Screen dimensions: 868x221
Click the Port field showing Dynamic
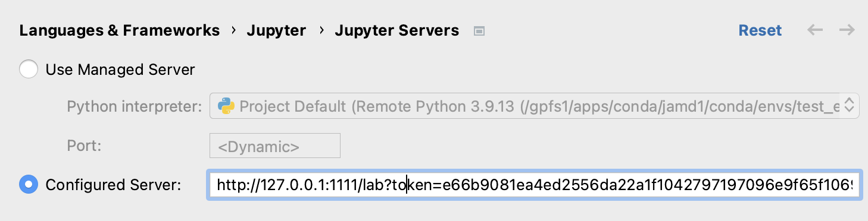(275, 146)
